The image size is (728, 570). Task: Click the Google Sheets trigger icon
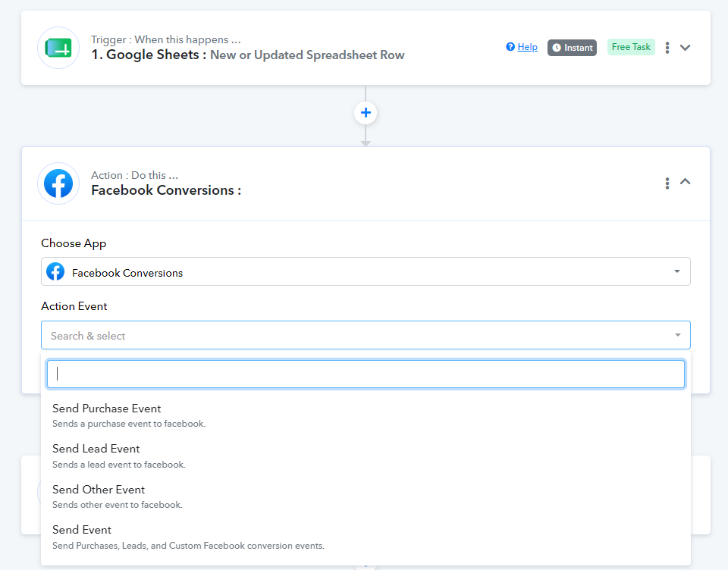coord(58,48)
